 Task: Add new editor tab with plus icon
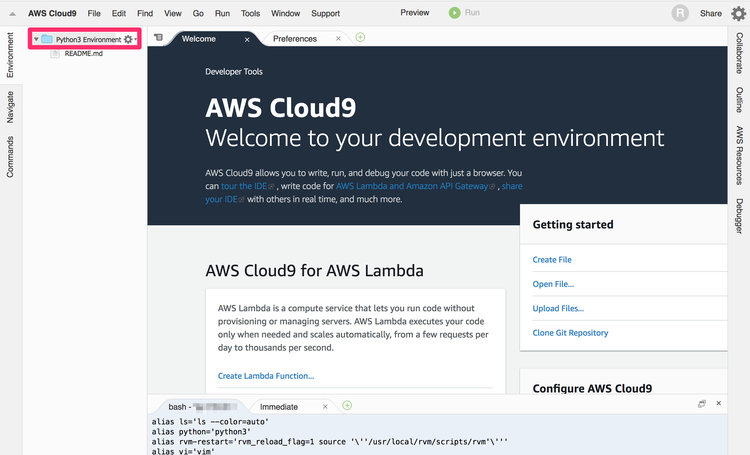coord(360,37)
